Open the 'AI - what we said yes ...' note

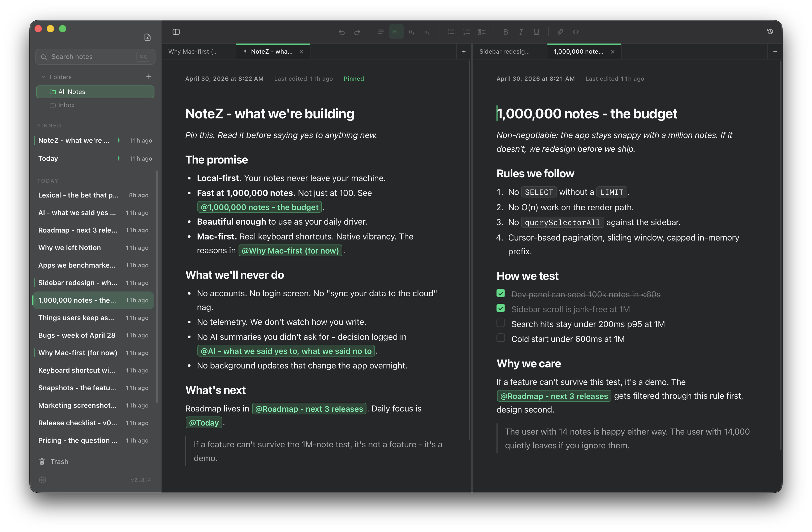coord(93,213)
